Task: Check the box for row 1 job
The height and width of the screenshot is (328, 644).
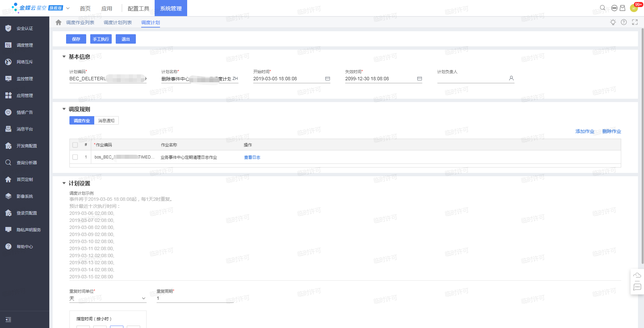Action: pos(75,157)
